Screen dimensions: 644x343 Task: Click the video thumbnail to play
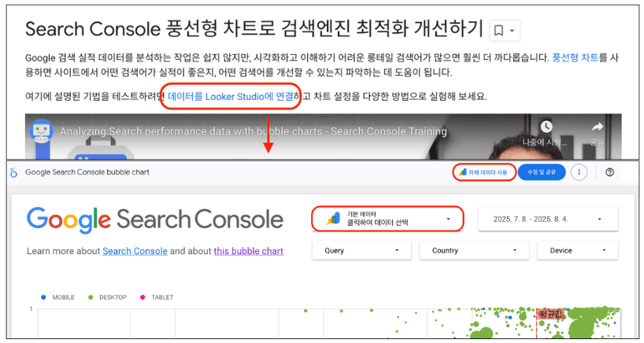(323, 138)
